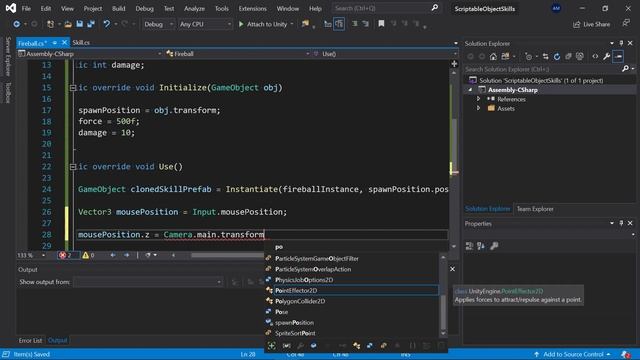Click the editor horizontal scrollbar

227,255
